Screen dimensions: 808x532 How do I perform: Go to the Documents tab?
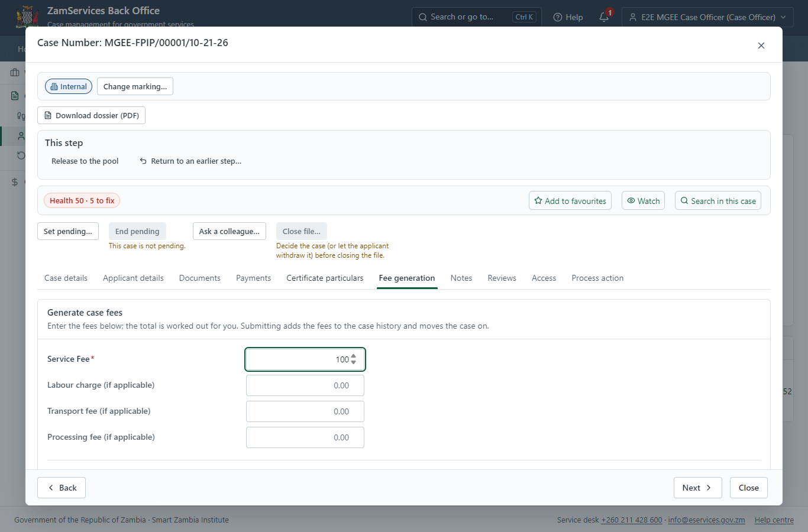(200, 278)
